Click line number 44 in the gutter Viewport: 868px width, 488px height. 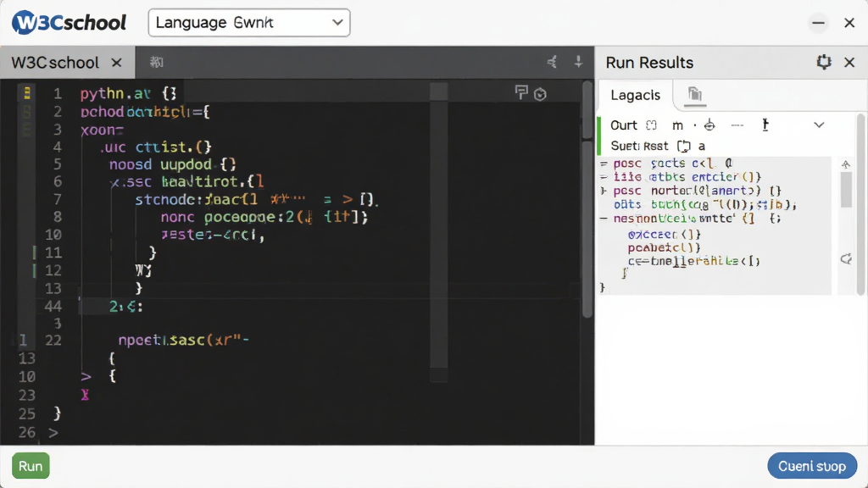[53, 306]
